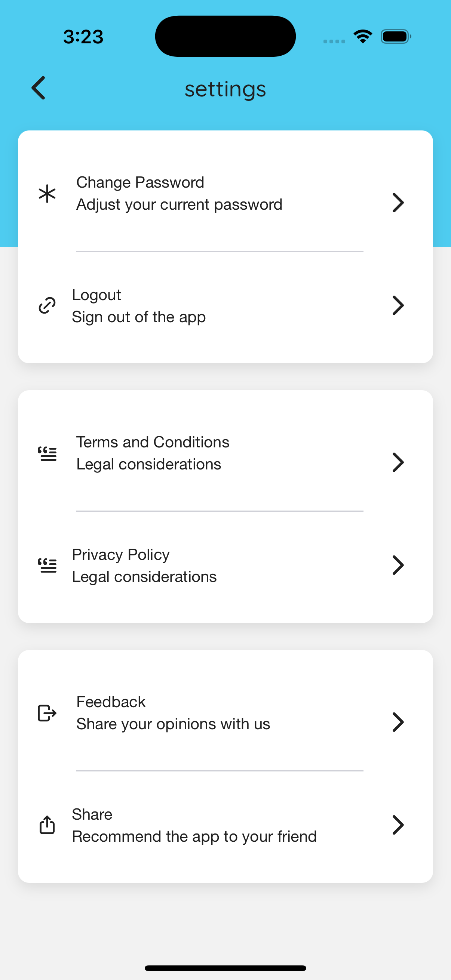Viewport: 451px width, 980px height.
Task: Open Logout using its right chevron
Action: [x=398, y=305]
